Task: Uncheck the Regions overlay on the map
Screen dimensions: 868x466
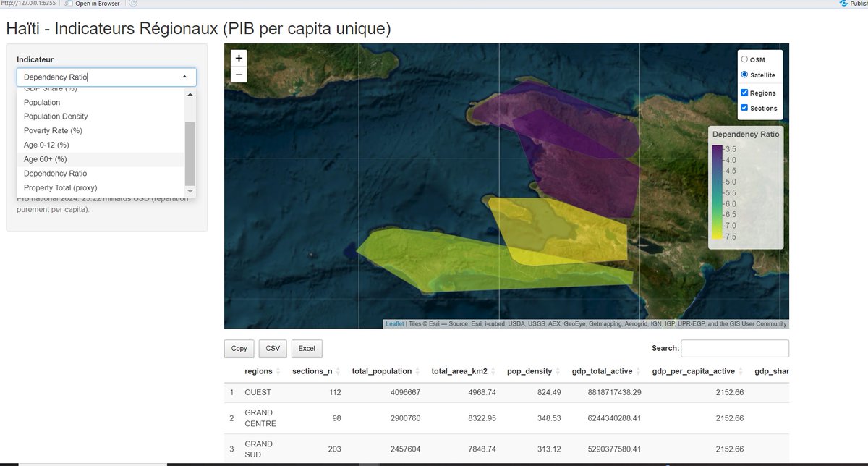Action: [x=744, y=92]
